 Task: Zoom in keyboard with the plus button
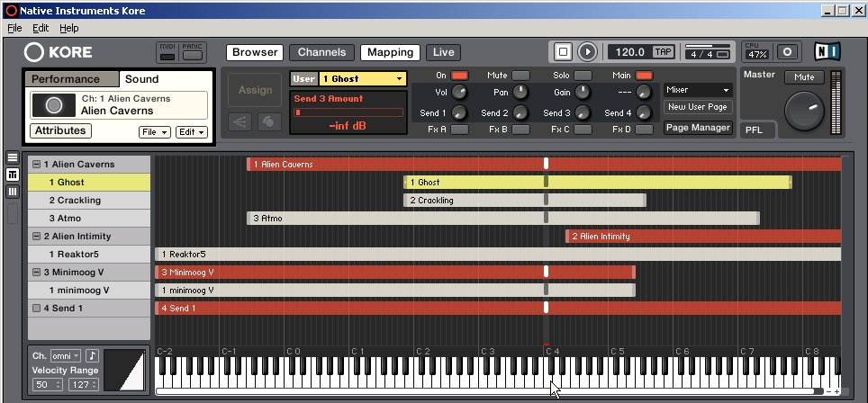837,391
